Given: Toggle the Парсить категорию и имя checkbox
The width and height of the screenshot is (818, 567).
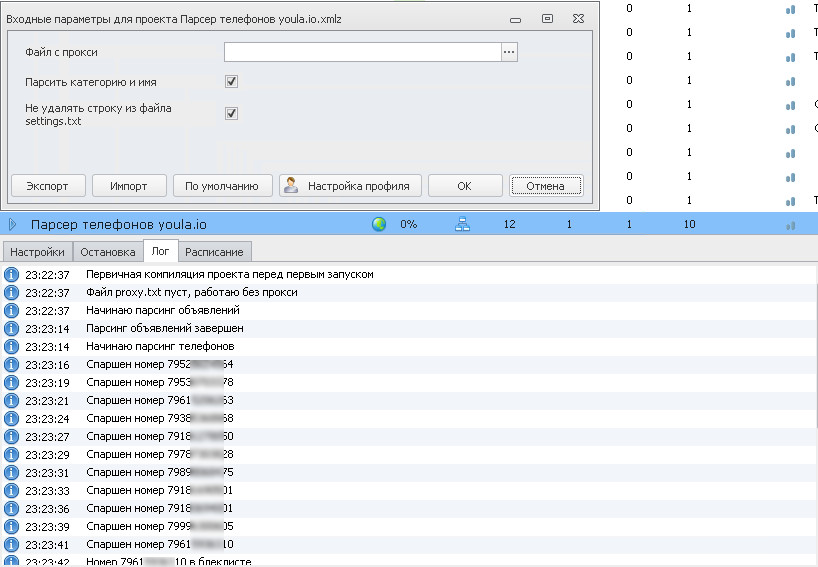Looking at the screenshot, I should click(231, 82).
